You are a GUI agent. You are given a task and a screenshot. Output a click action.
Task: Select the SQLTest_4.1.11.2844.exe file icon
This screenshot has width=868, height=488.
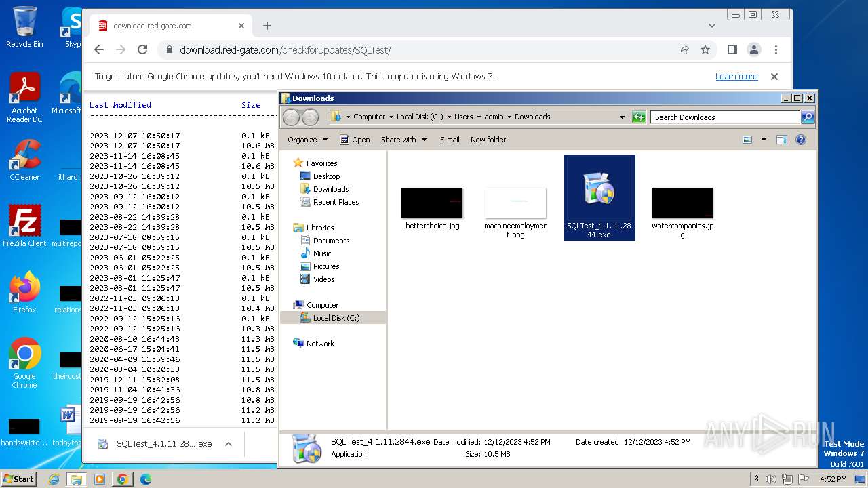[x=599, y=197]
